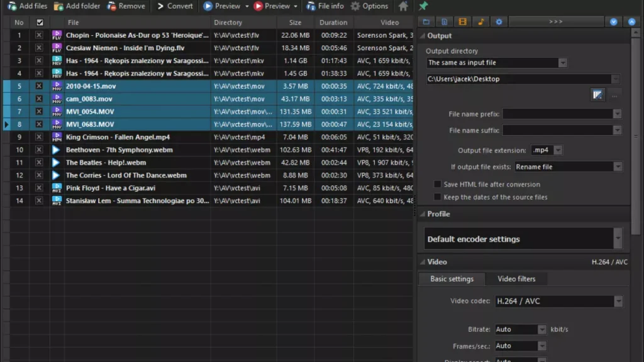The image size is (644, 362).
Task: Open the red Preview dropdown arrow
Action: click(x=296, y=6)
